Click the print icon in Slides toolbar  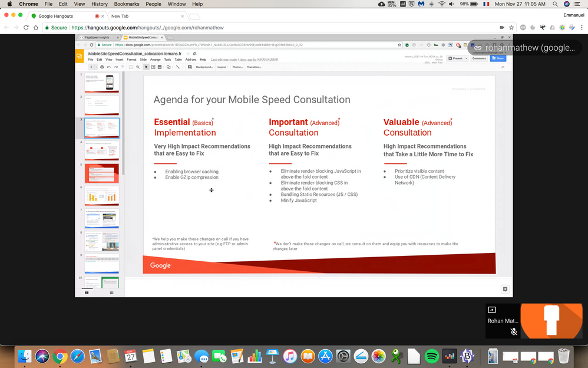[102, 67]
